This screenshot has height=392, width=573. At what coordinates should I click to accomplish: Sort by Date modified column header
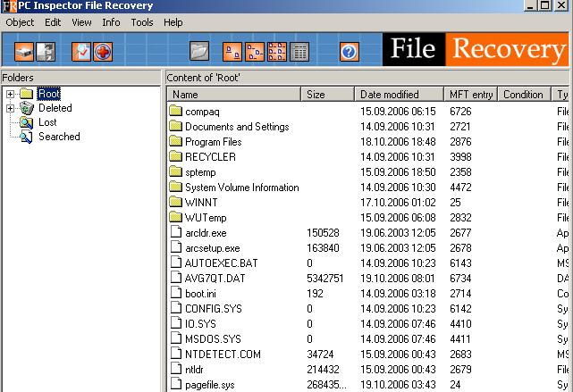(399, 95)
